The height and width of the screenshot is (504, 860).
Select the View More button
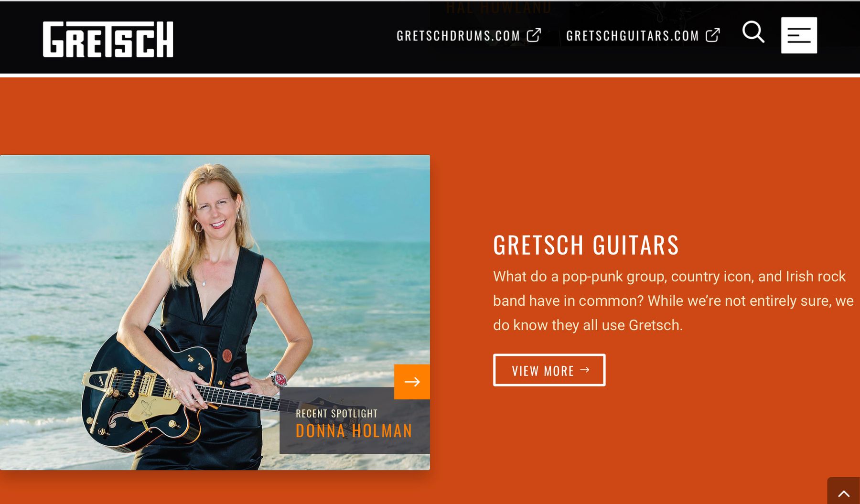click(549, 370)
